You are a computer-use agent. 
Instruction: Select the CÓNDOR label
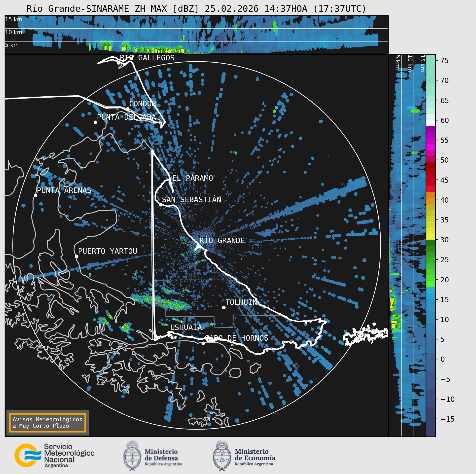tap(143, 104)
